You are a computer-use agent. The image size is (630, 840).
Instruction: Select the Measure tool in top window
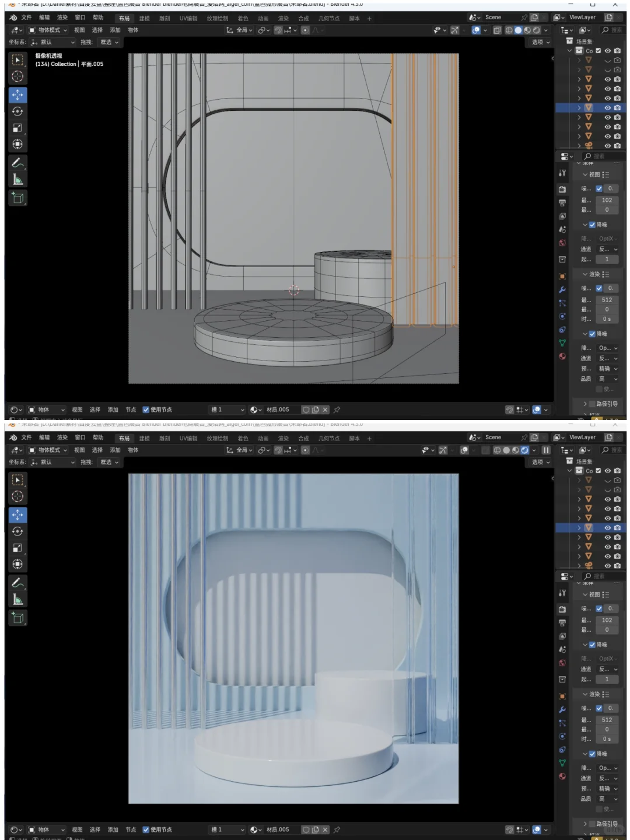point(17,180)
